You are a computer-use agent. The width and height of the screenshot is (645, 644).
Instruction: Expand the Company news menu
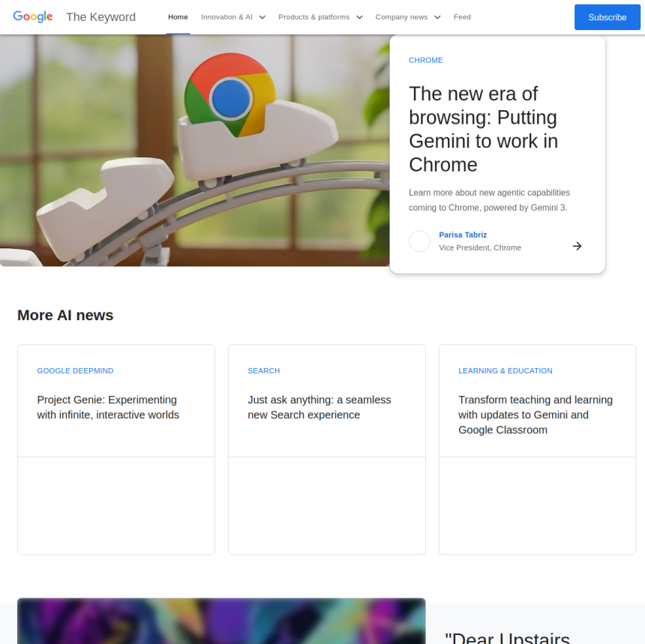click(408, 17)
